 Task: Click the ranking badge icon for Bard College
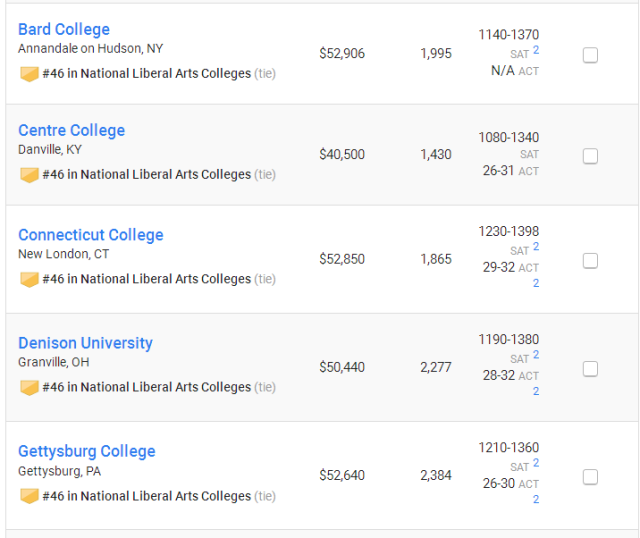click(x=29, y=74)
